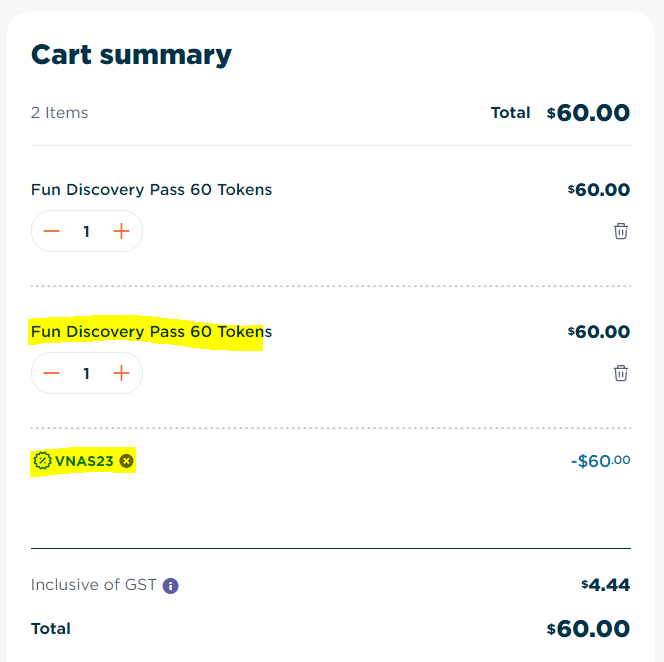Click the verified badge icon beside VNAS23
This screenshot has height=662, width=664.
tap(42, 461)
